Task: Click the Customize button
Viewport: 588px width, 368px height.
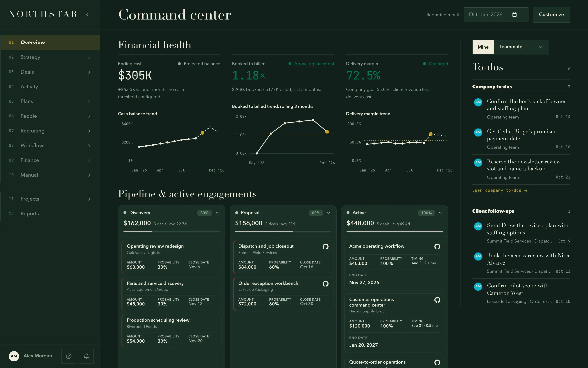Action: tap(551, 15)
